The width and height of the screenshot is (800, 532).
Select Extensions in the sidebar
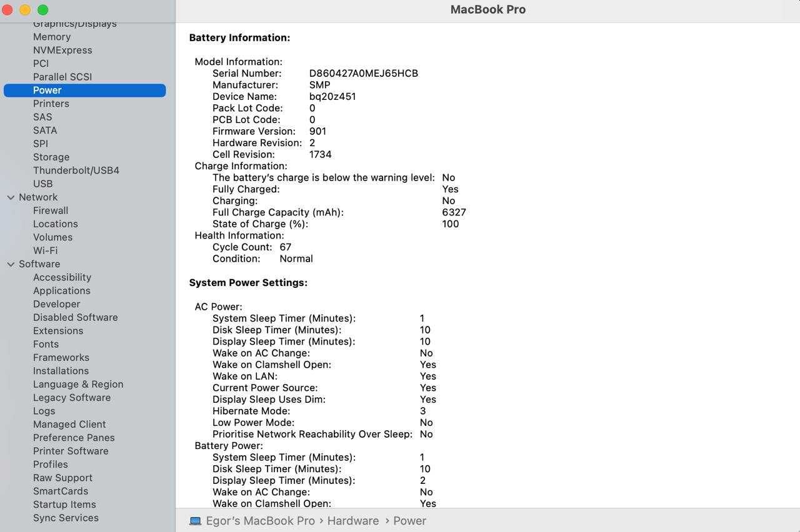(x=58, y=331)
